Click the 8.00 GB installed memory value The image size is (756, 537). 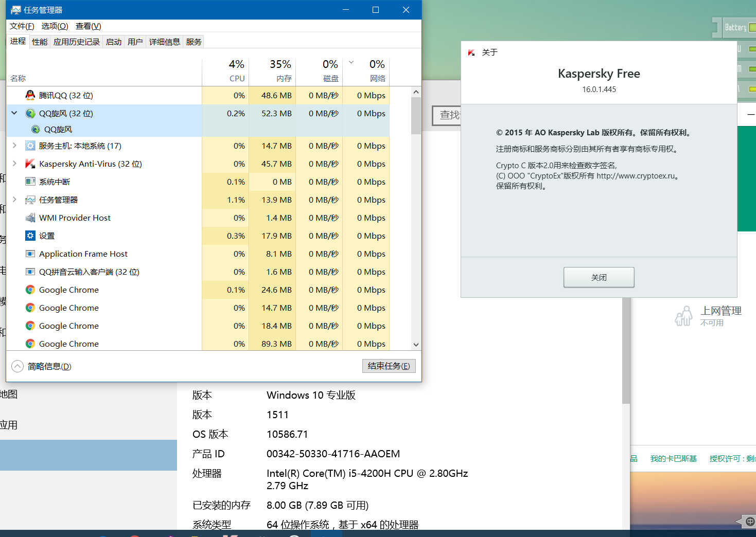pos(318,505)
